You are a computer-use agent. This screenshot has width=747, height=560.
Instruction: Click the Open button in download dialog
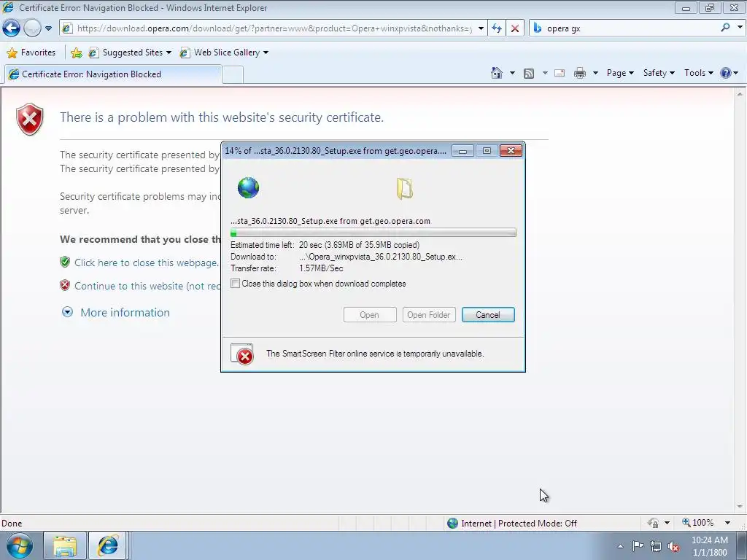pyautogui.click(x=370, y=315)
